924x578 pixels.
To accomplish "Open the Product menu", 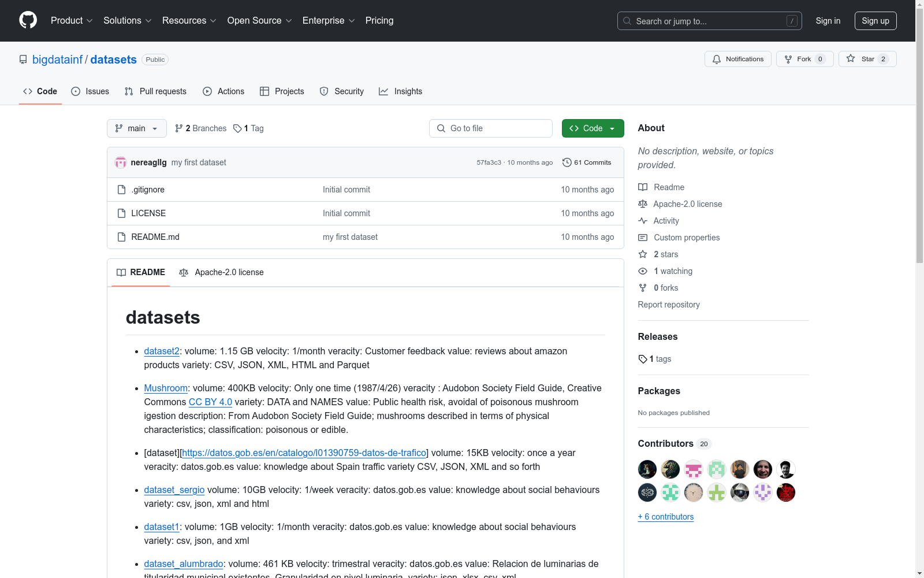I will click(72, 21).
